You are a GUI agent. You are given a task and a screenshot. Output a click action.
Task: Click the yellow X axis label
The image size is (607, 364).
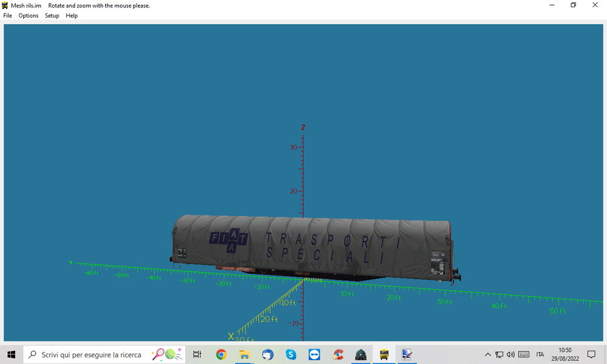click(231, 336)
